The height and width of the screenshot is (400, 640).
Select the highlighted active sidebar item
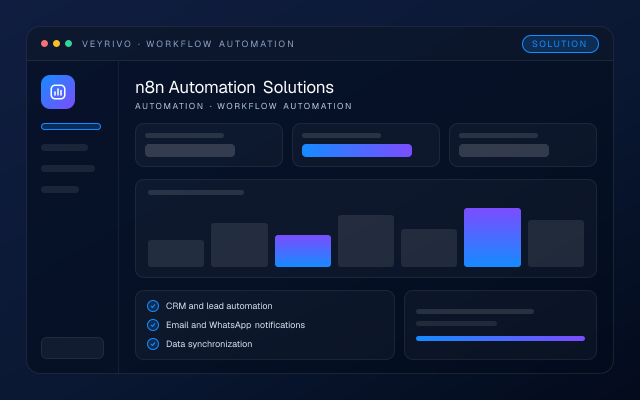coord(71,127)
